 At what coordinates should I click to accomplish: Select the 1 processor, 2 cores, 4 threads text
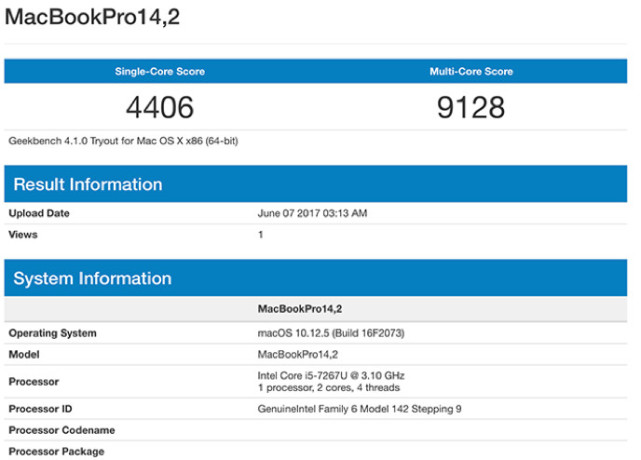[x=329, y=388]
